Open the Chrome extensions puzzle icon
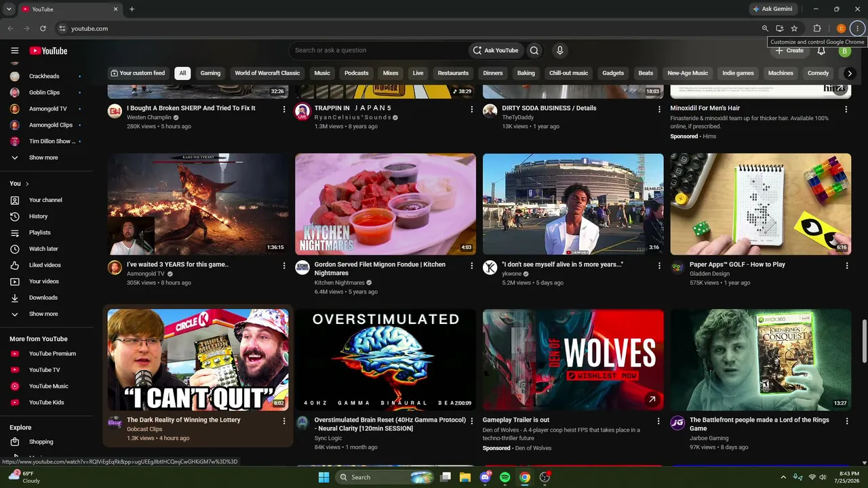Viewport: 868px width, 488px height. [x=817, y=28]
